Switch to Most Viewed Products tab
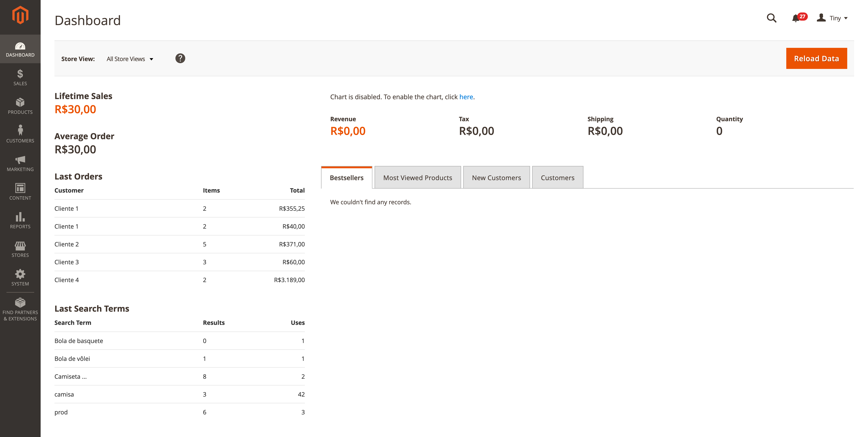 tap(418, 177)
